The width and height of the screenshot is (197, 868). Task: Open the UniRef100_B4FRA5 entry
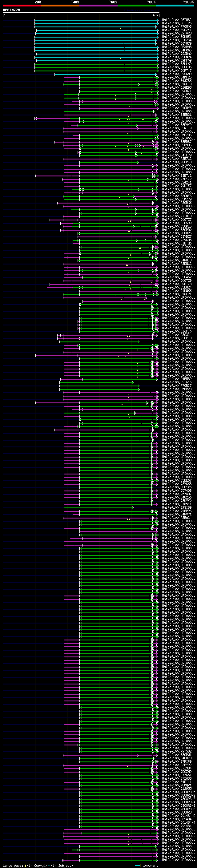pyautogui.click(x=177, y=50)
